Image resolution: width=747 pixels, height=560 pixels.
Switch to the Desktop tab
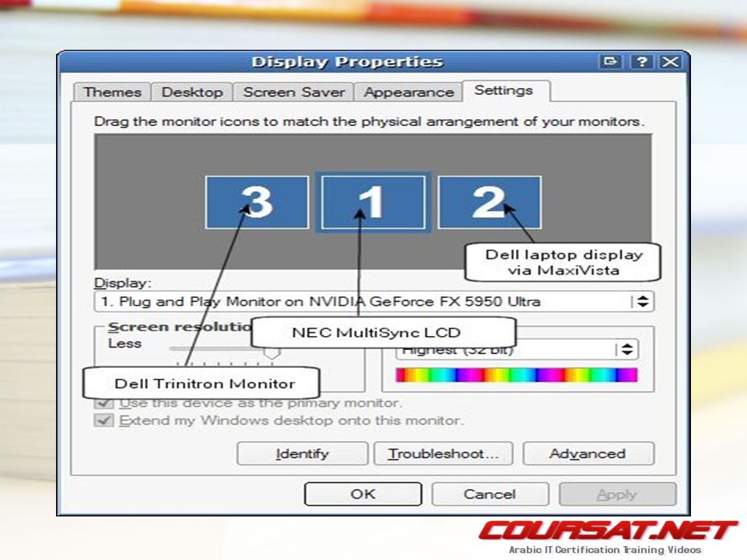click(192, 92)
